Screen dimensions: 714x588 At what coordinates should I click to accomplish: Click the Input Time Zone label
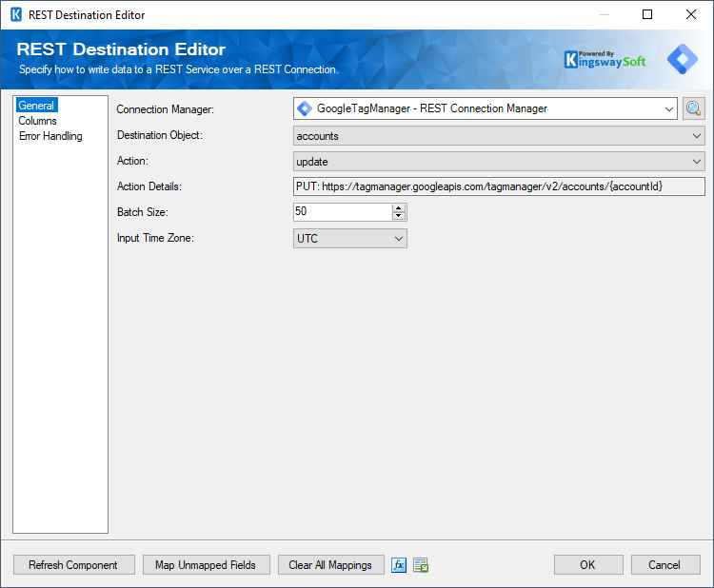(155, 238)
